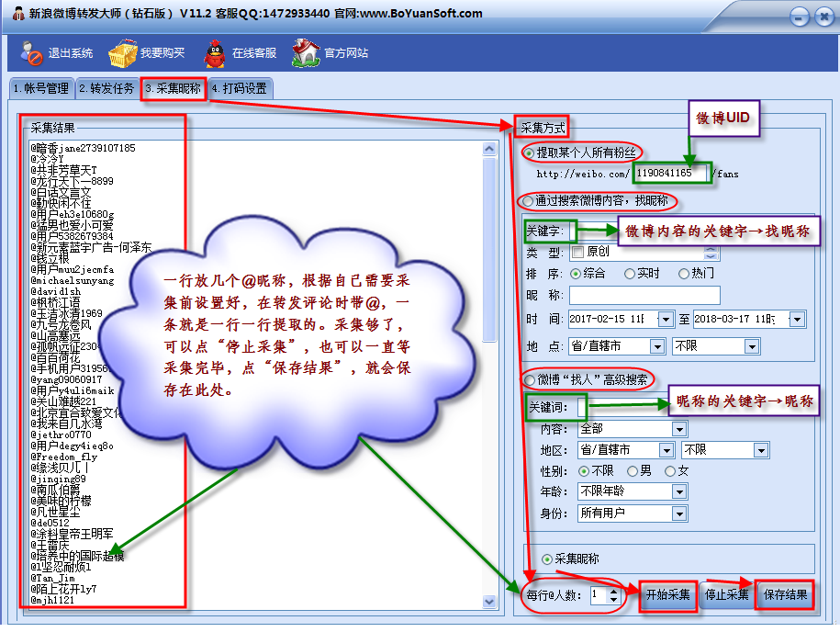Open start date 2017-02-15 dropdown

click(x=666, y=320)
